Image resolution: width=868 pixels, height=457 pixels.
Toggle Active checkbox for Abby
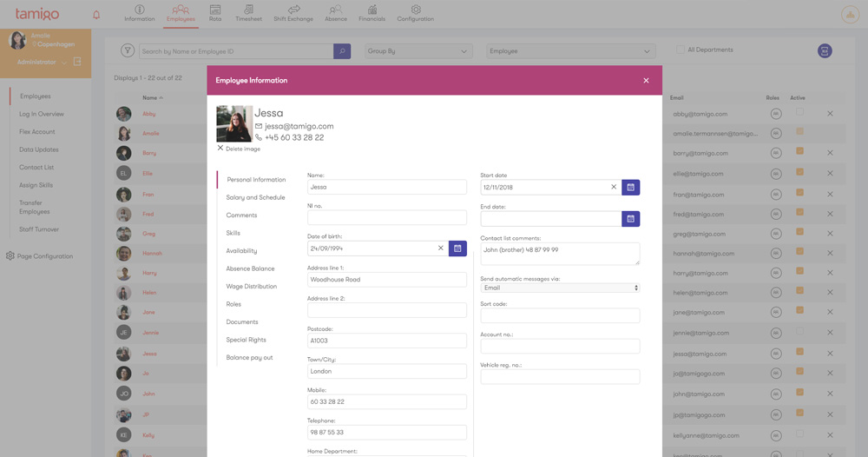[799, 112]
